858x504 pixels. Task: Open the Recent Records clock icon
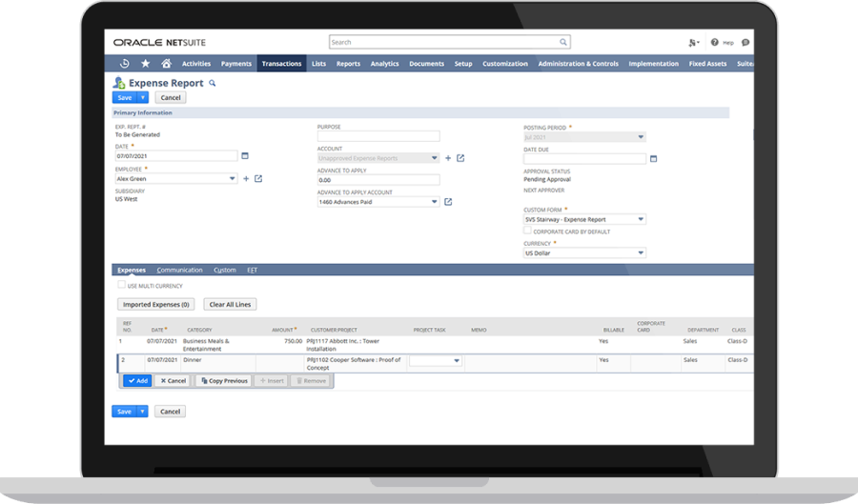pyautogui.click(x=125, y=64)
